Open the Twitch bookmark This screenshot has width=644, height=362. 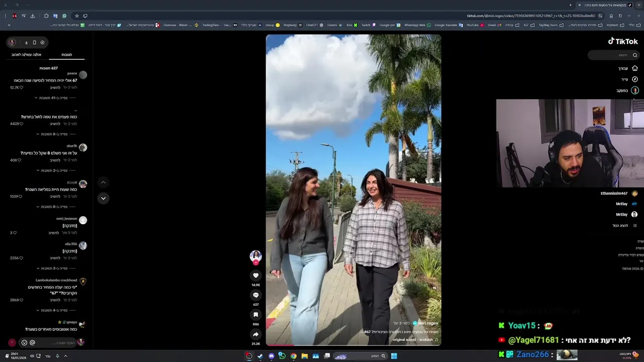coord(368,25)
